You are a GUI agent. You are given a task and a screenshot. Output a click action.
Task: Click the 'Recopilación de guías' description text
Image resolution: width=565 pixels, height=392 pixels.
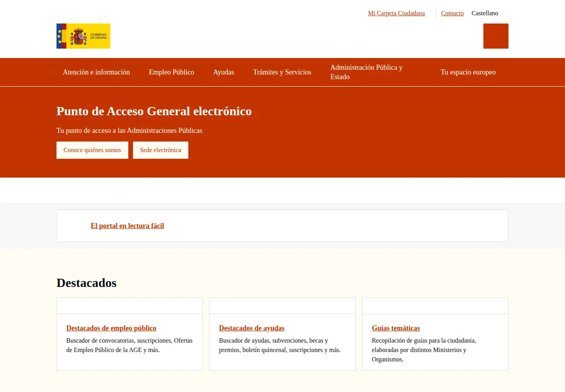click(424, 350)
